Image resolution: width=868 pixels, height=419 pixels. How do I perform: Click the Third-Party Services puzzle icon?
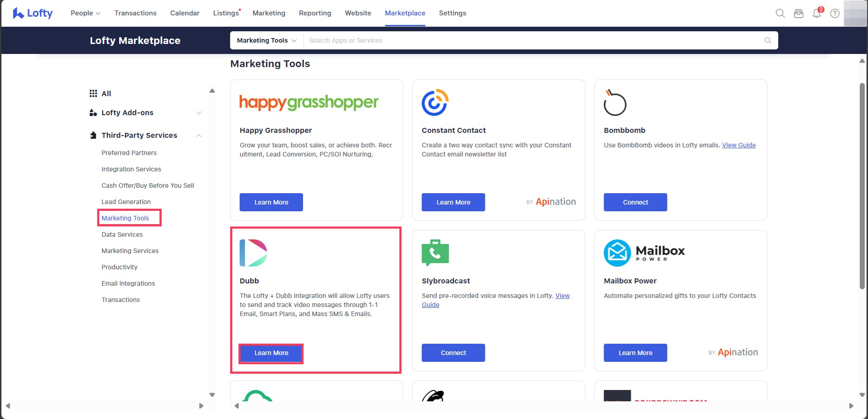coord(93,135)
